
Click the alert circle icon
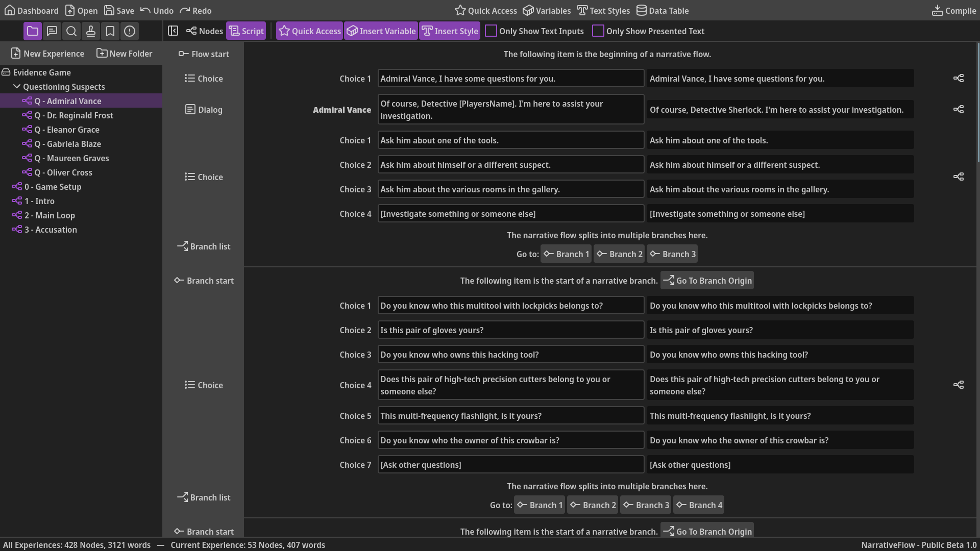(x=129, y=31)
